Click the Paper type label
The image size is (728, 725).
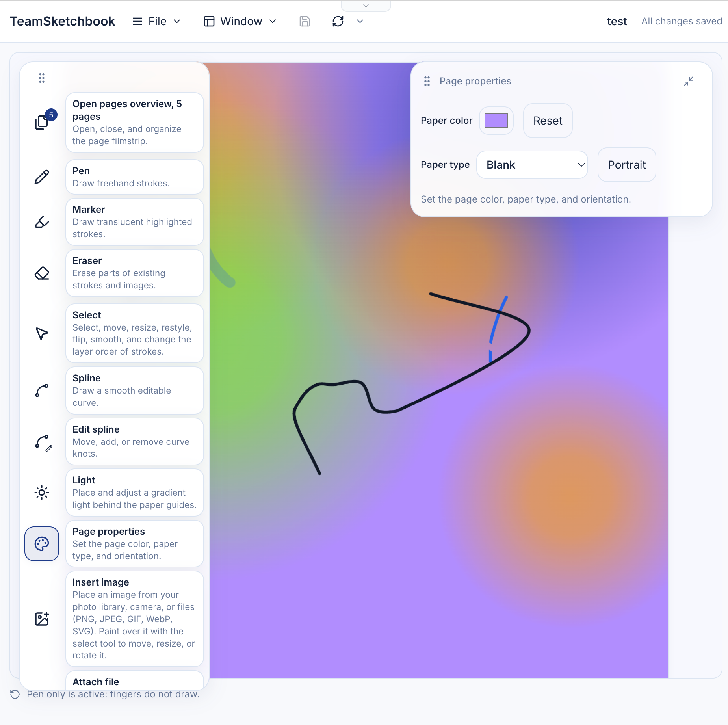click(445, 165)
